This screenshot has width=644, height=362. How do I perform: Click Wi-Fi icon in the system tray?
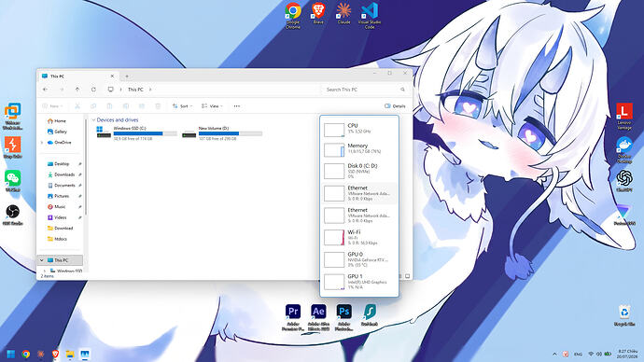(591, 354)
